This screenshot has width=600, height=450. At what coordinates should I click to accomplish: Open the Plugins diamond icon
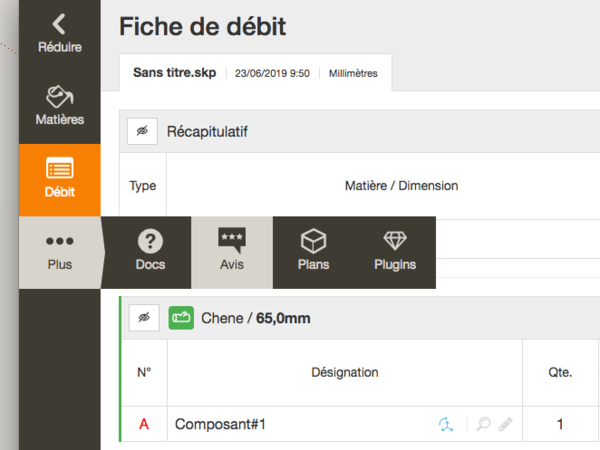(x=395, y=252)
